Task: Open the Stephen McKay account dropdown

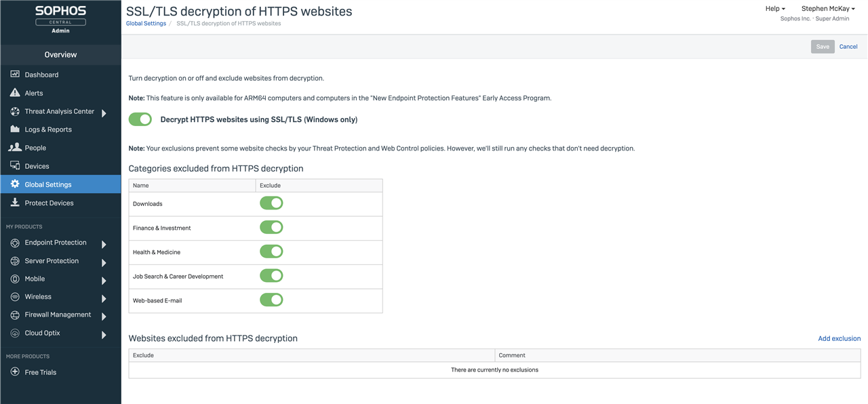Action: [x=828, y=9]
